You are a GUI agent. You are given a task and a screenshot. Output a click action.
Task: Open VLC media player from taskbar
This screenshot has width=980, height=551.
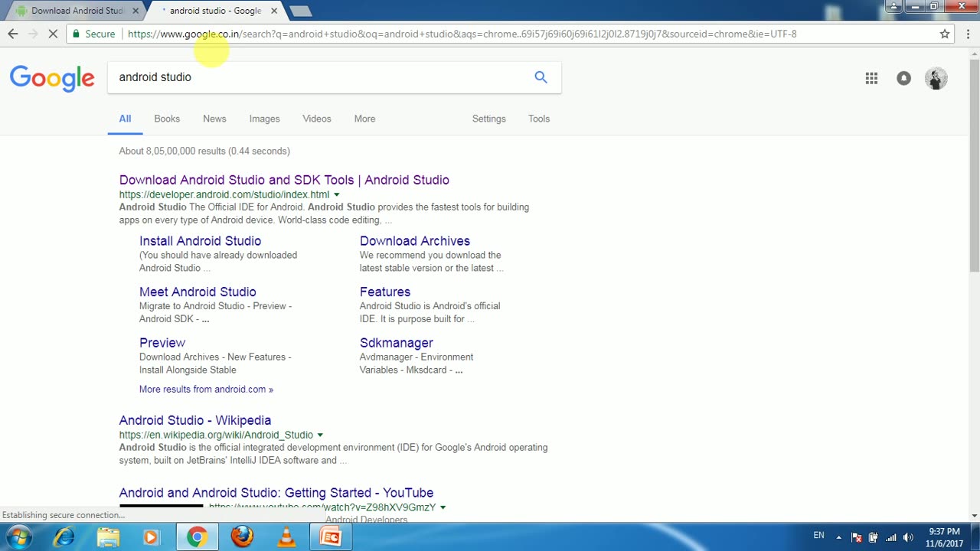[x=286, y=537]
